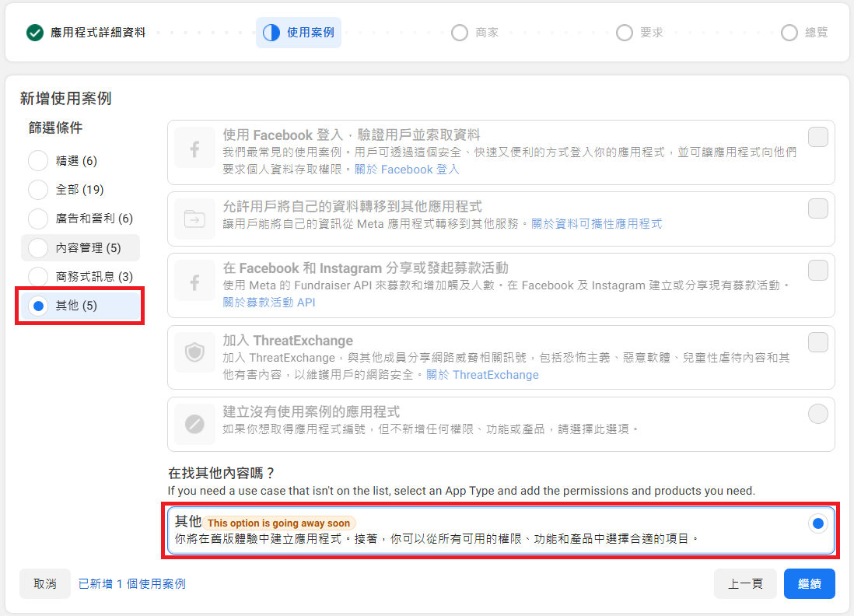This screenshot has height=616, width=854.
Task: Click the Facebook logo on login use case
Action: [x=194, y=148]
